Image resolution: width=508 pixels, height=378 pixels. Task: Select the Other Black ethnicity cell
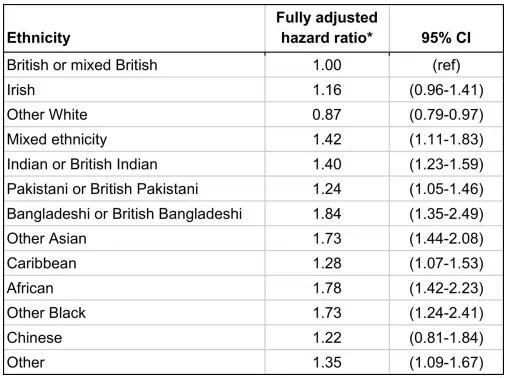click(46, 313)
